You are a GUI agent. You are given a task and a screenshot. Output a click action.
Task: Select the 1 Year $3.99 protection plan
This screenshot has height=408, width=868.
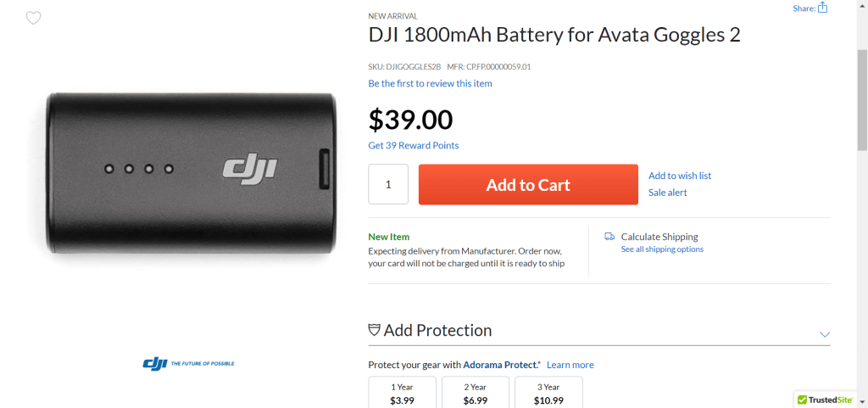click(x=402, y=393)
